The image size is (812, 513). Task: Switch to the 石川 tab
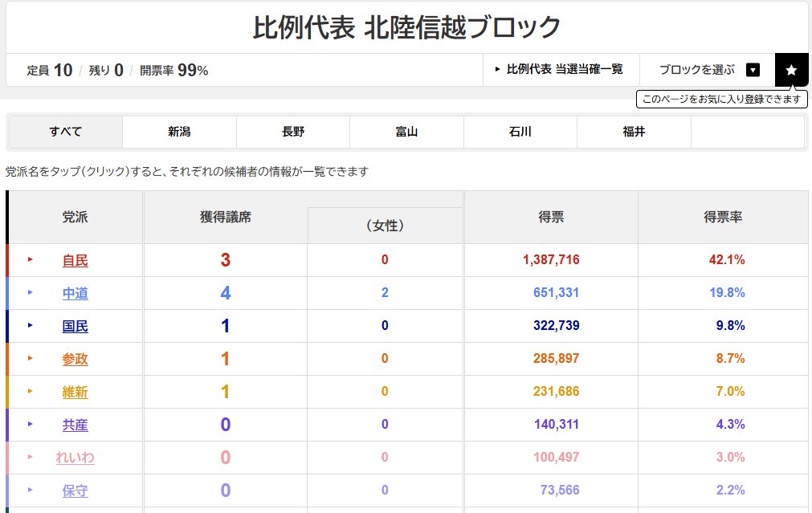[520, 132]
